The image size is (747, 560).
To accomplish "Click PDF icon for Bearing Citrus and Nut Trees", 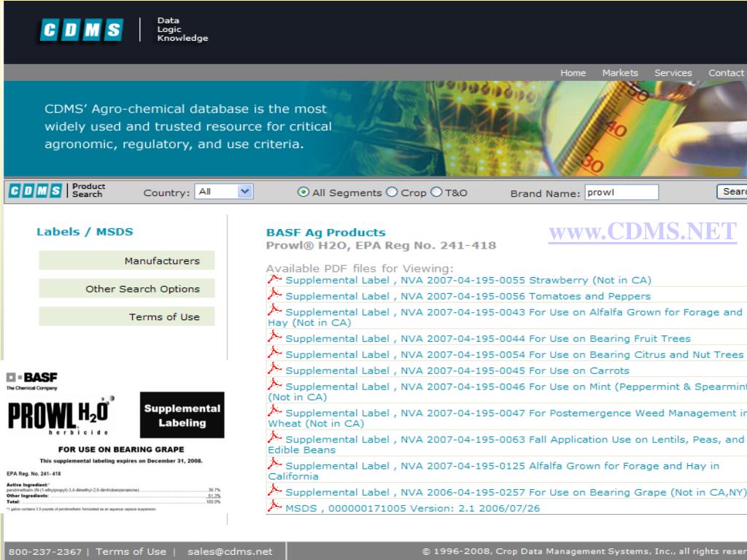I will 274,354.
